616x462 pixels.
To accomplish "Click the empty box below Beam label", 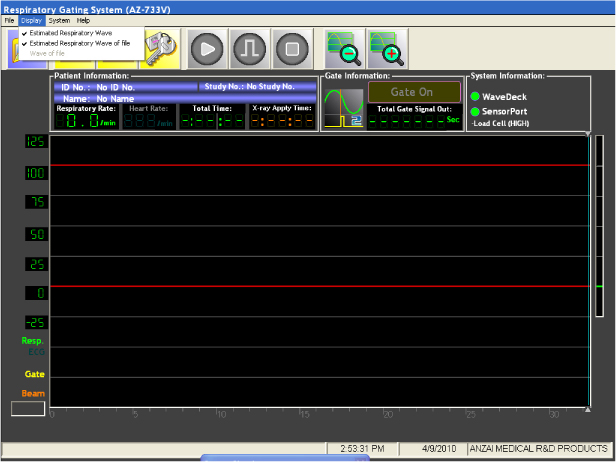I will [x=28, y=408].
